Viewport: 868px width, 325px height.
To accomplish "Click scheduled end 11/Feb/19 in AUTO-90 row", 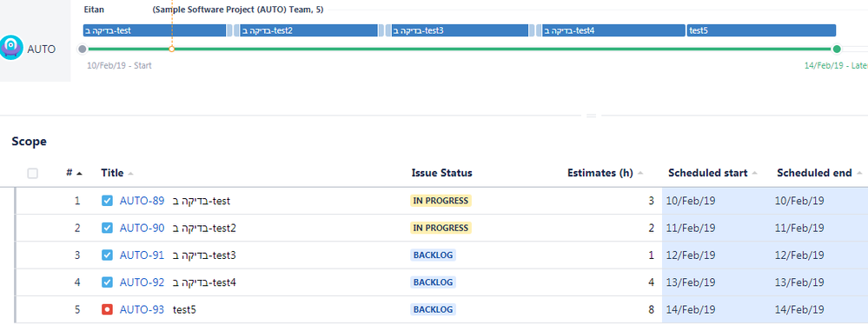I will (799, 229).
